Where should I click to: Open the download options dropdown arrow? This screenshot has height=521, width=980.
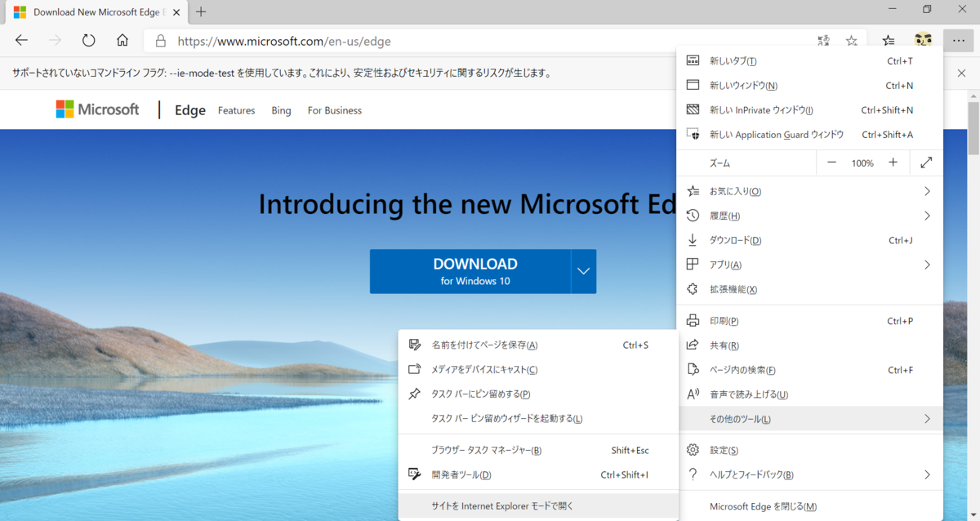point(583,271)
